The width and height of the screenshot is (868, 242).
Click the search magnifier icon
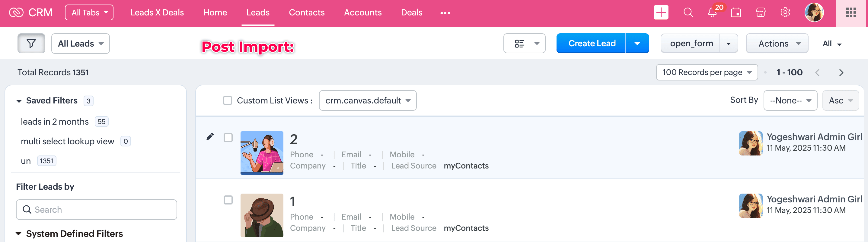[x=688, y=13]
